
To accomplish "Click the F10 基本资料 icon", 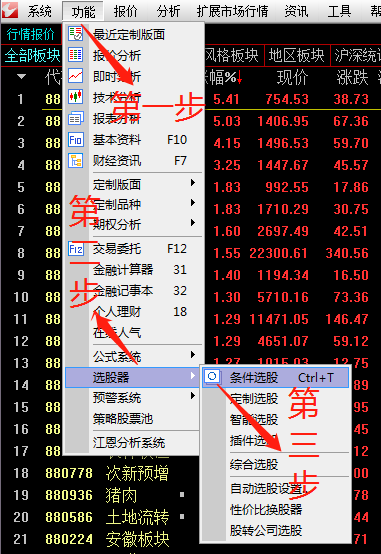I will tap(75, 140).
